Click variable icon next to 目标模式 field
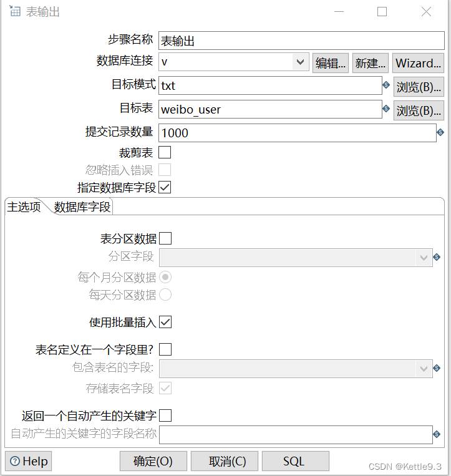 (x=386, y=85)
